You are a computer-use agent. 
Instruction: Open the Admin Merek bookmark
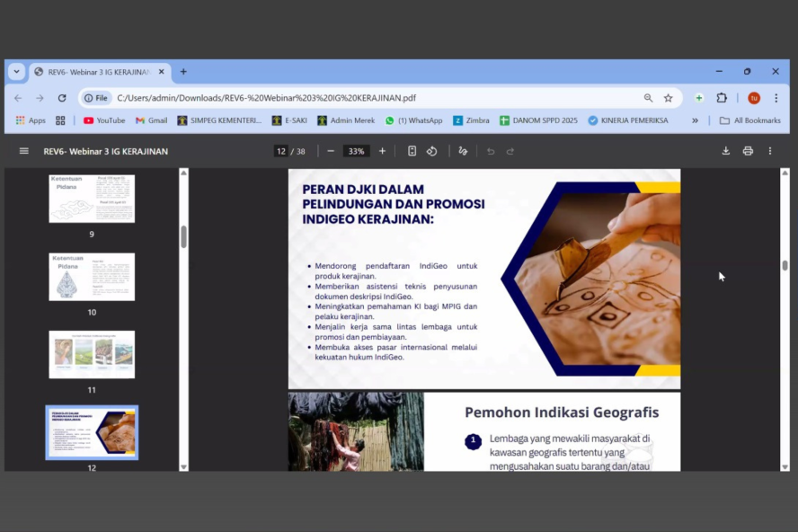coord(347,120)
